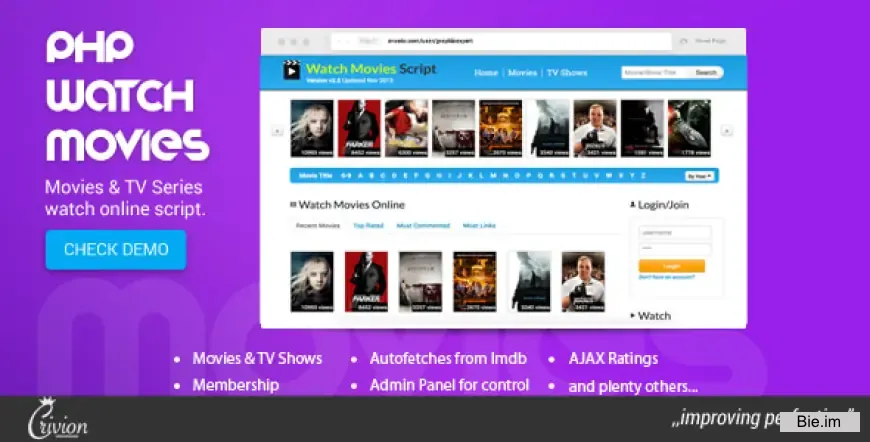This screenshot has width=870, height=442.
Task: Click the user icon beside Login/Join
Action: pyautogui.click(x=633, y=205)
